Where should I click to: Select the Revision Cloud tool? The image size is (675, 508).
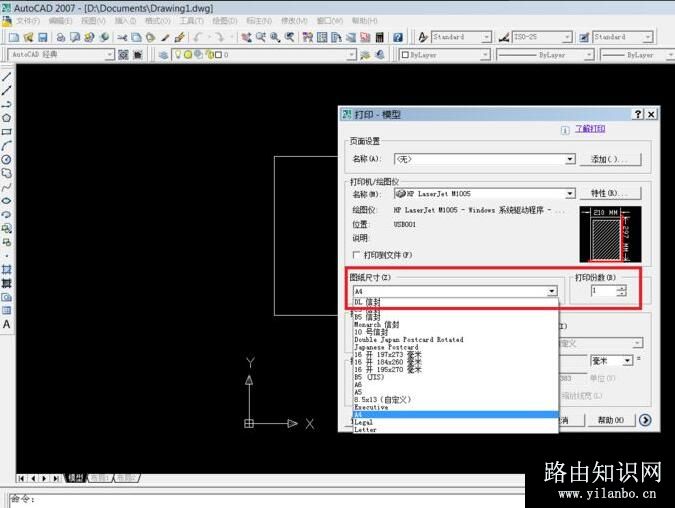click(6, 173)
